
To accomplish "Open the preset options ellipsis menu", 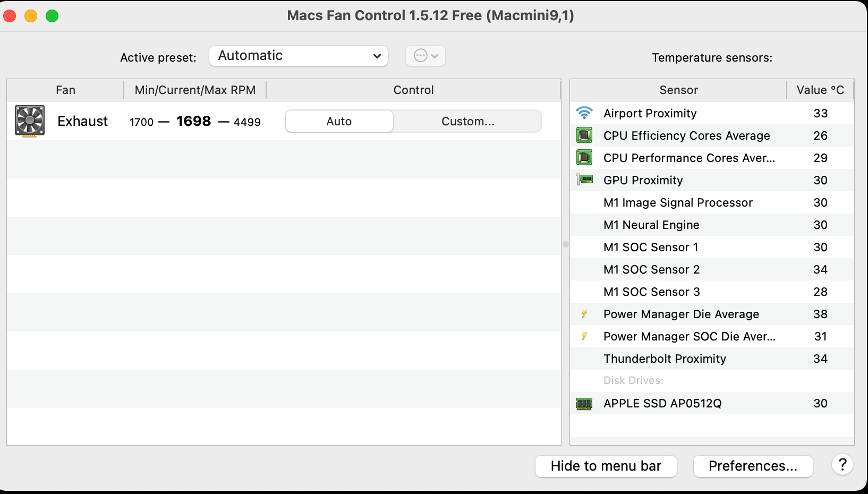I will coord(426,56).
